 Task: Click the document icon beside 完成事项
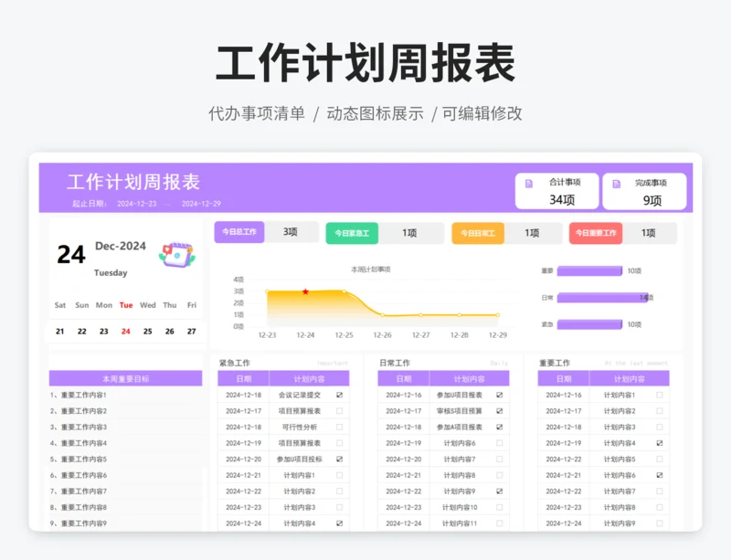coord(617,181)
